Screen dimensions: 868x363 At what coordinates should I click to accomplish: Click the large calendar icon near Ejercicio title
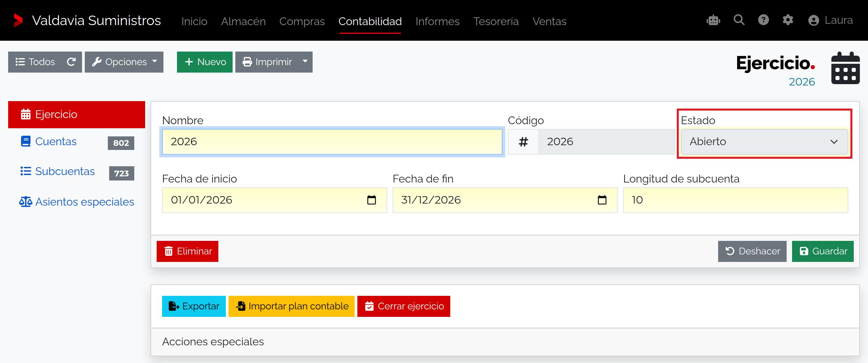(x=846, y=68)
